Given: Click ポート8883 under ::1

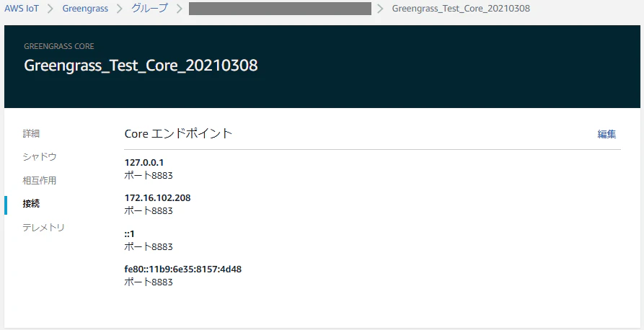Looking at the screenshot, I should [x=149, y=247].
